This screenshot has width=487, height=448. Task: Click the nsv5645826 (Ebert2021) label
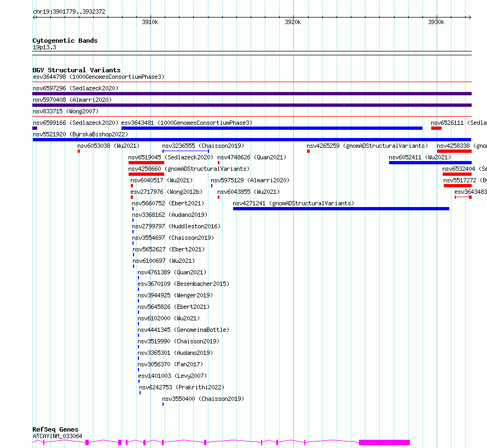173,307
